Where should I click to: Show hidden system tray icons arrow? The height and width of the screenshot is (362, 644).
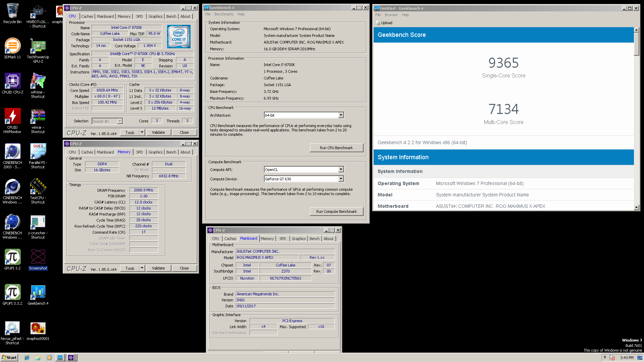605,357
